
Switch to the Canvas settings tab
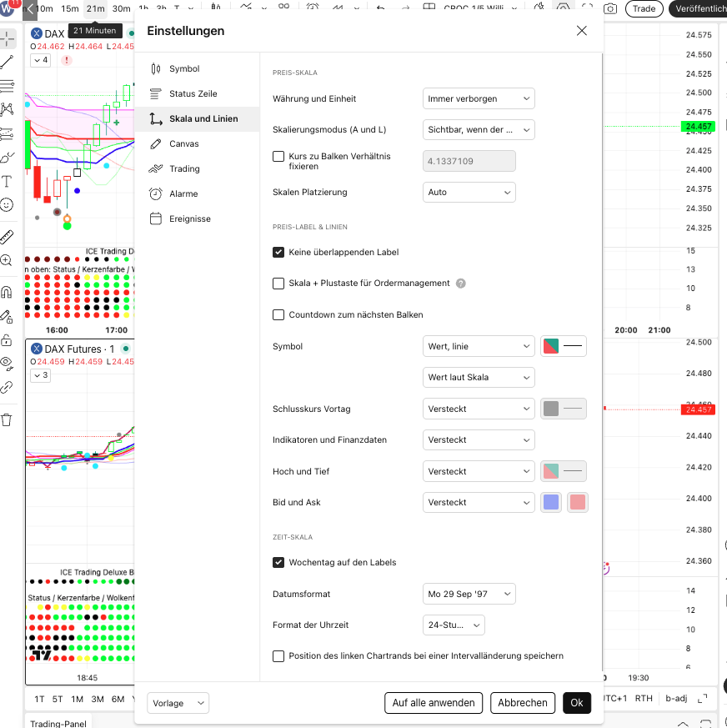183,143
